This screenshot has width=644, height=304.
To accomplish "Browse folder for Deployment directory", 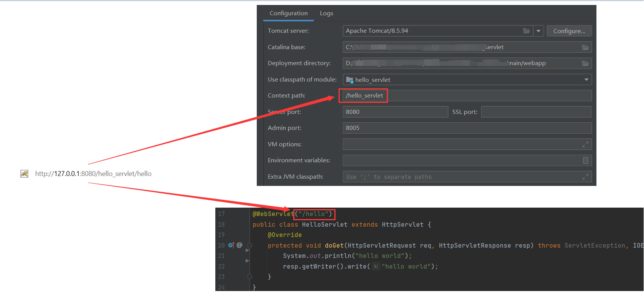I will tap(585, 63).
